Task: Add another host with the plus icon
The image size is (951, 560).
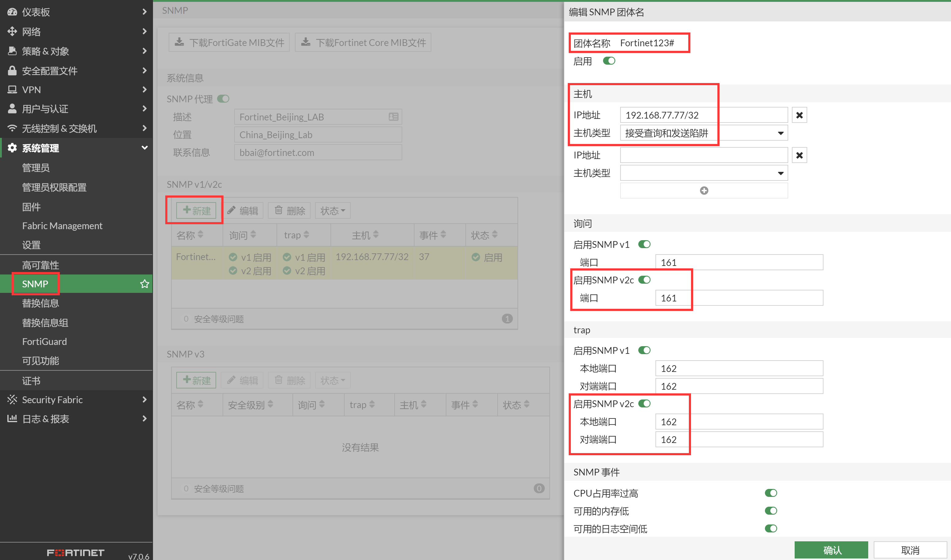Action: pos(703,191)
